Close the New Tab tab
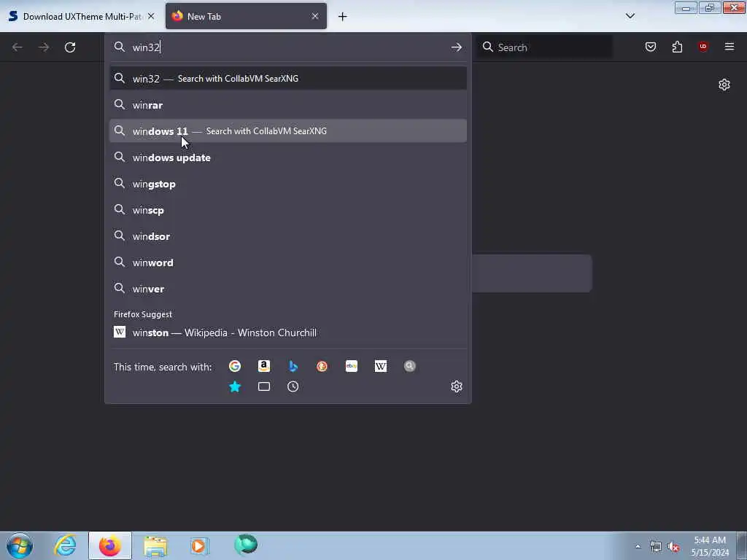747x560 pixels. tap(315, 16)
